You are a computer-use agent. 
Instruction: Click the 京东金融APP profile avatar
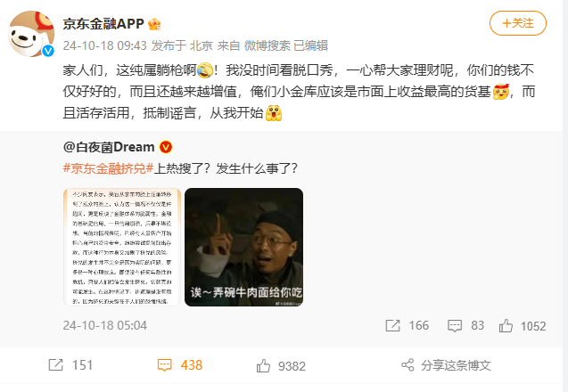[x=31, y=34]
